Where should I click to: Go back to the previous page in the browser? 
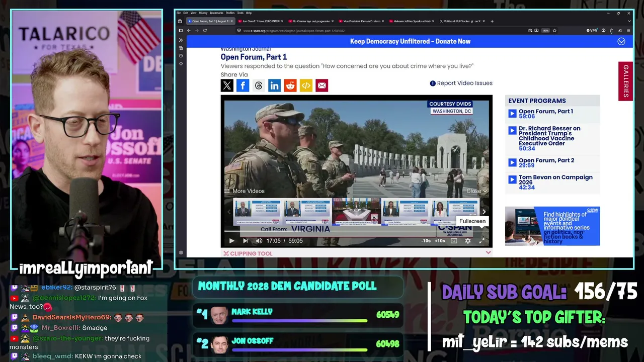(x=189, y=31)
